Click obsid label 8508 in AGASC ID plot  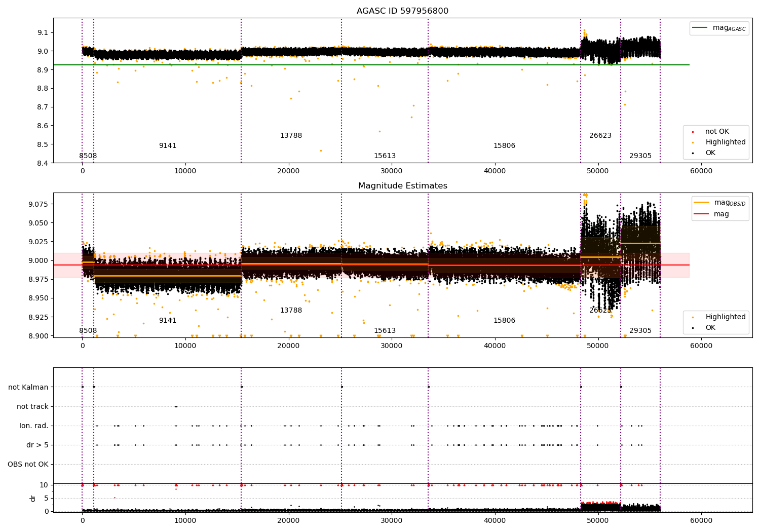[88, 156]
